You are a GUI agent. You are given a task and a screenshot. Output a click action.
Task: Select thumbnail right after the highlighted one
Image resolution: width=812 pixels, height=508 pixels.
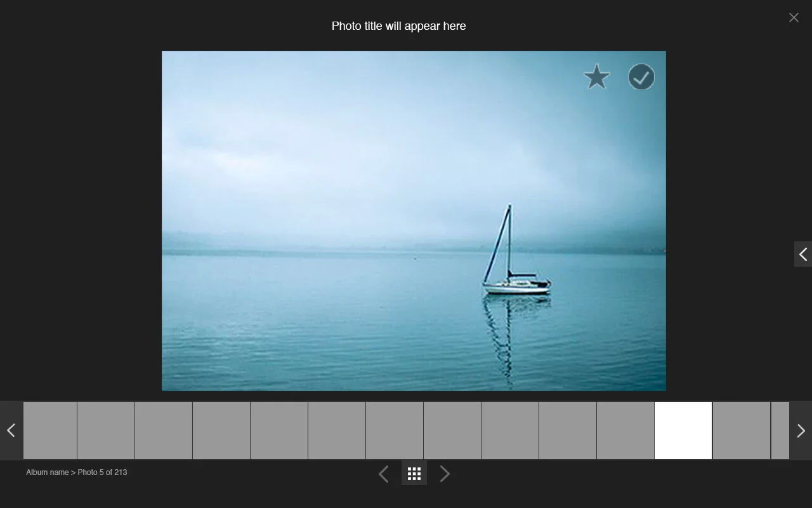pos(742,431)
